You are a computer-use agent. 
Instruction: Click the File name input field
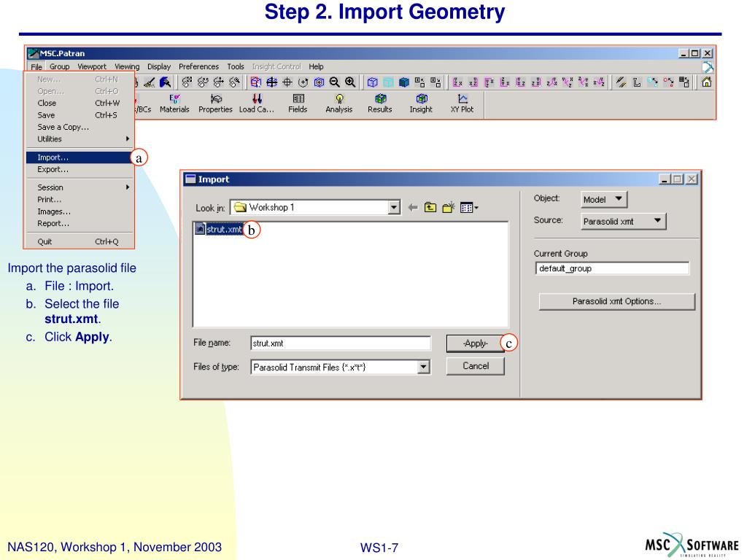click(x=340, y=343)
